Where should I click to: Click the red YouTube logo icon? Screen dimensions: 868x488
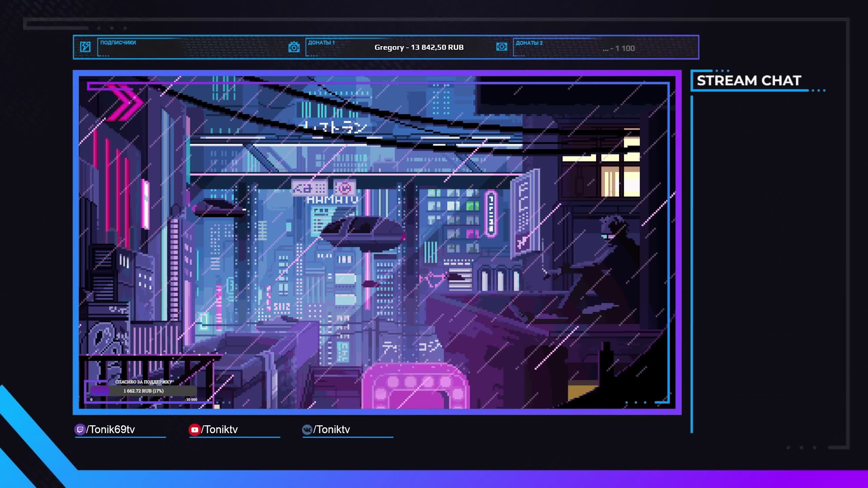194,430
